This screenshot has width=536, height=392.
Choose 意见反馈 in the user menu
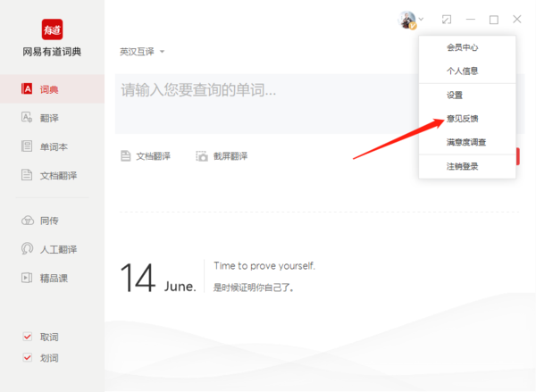click(467, 119)
